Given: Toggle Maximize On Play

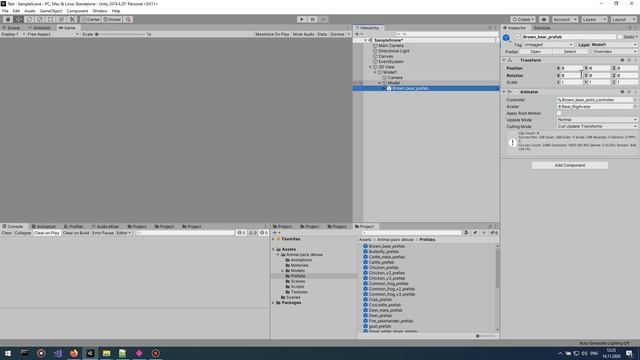Looking at the screenshot, I should point(272,34).
